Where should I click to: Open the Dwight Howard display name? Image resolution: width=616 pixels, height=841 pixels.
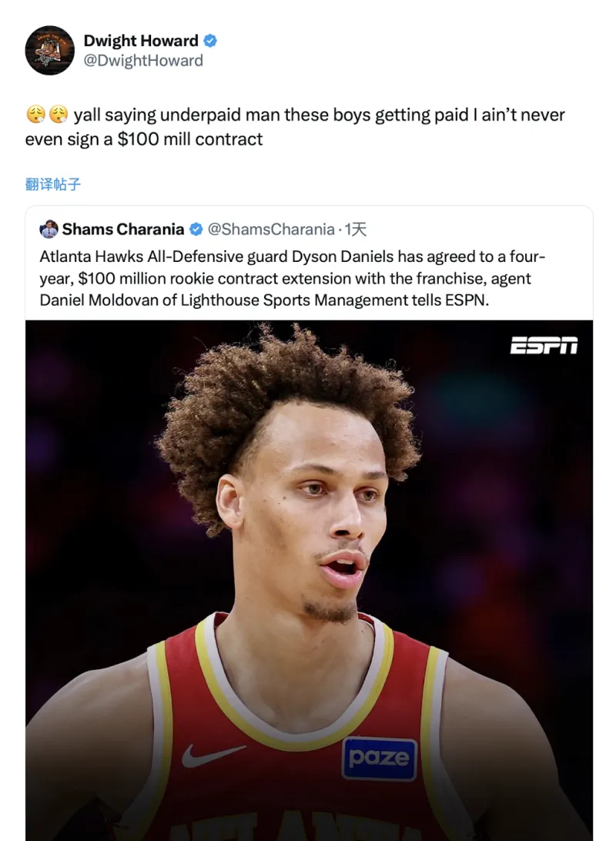[141, 41]
